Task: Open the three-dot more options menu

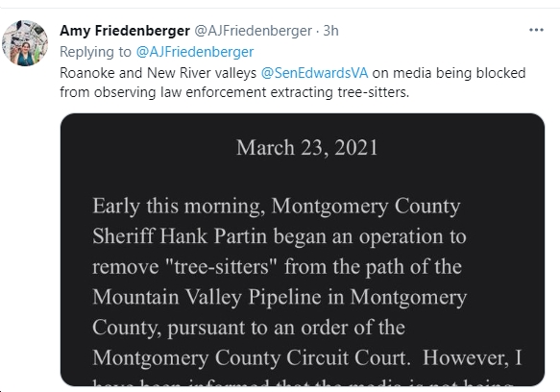Action: 536,30
